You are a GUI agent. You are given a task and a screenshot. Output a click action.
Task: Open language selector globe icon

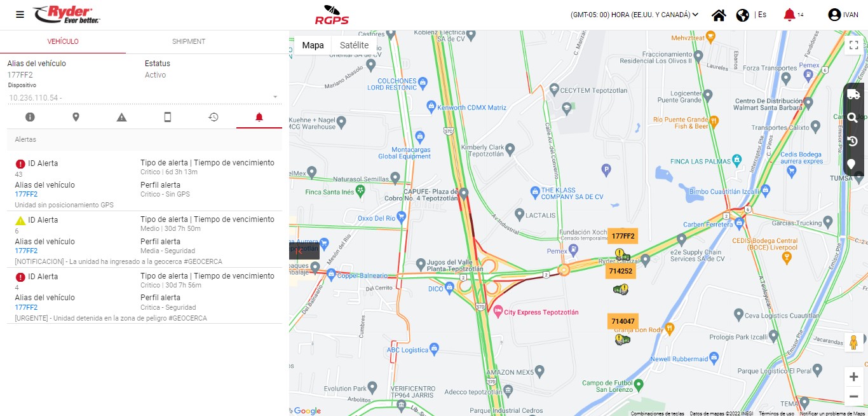(742, 15)
